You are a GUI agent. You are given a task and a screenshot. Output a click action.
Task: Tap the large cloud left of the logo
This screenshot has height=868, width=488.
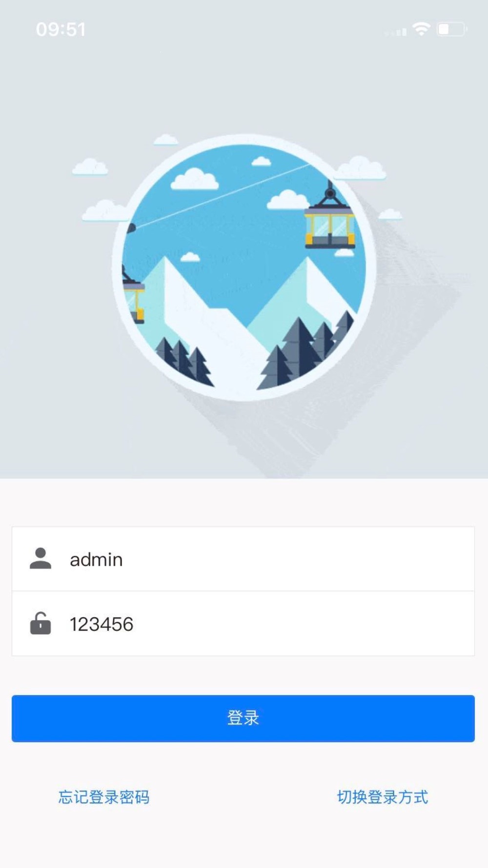(104, 210)
